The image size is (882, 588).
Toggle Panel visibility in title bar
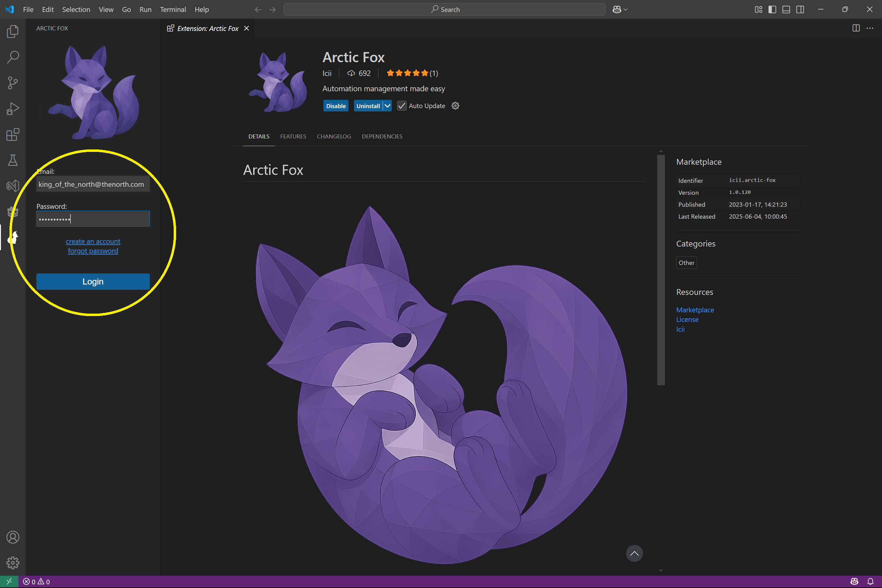(786, 9)
